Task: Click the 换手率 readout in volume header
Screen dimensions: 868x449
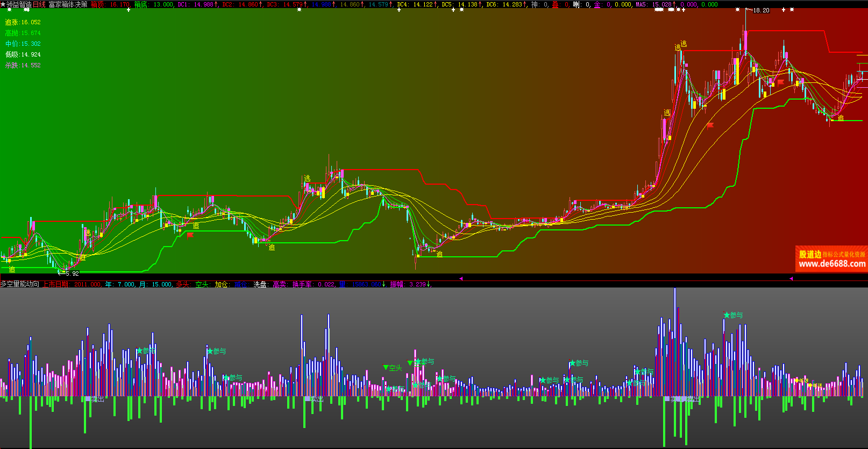Action: pyautogui.click(x=313, y=284)
